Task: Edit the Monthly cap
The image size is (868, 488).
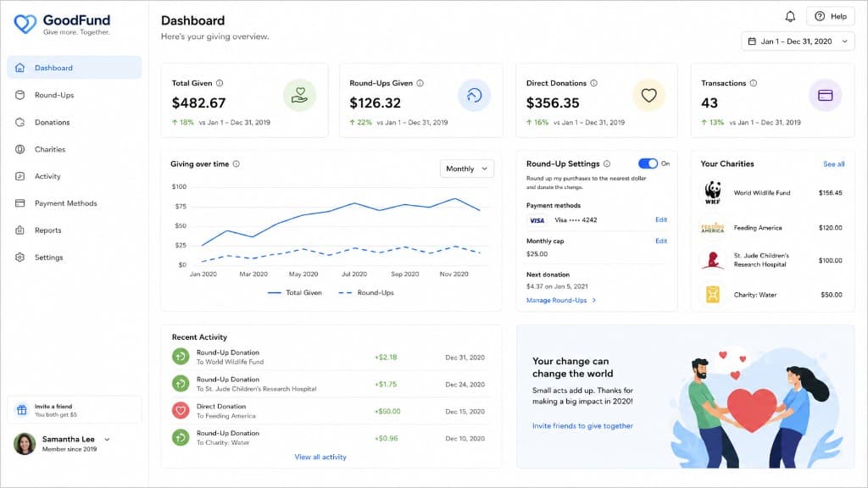Action: pyautogui.click(x=661, y=241)
